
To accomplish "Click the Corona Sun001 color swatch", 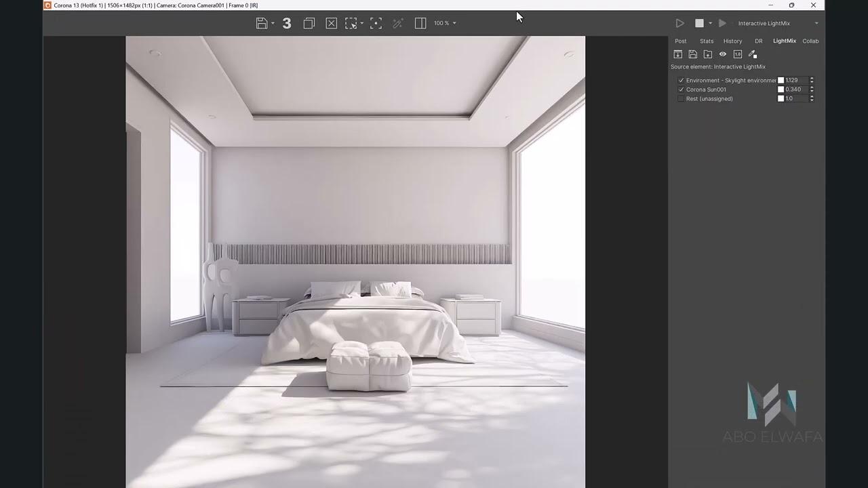I will pos(781,89).
